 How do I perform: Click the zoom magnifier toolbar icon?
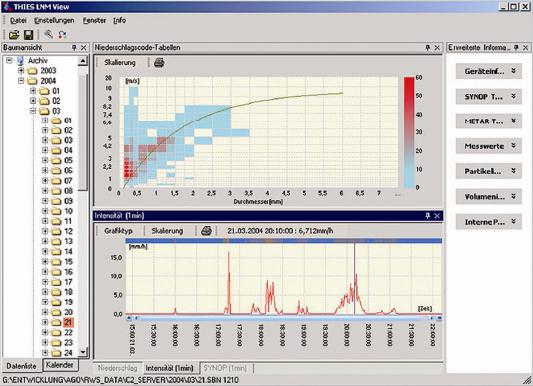[x=49, y=34]
